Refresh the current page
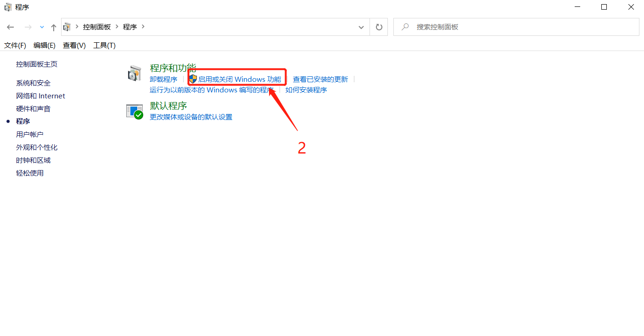Viewport: 644px width, 336px height. click(x=379, y=27)
